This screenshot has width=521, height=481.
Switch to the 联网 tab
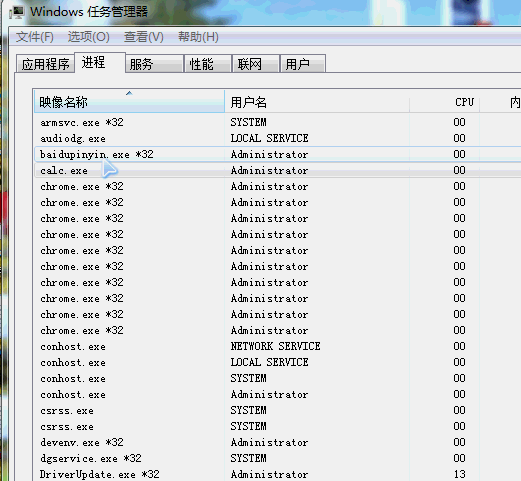[256, 64]
